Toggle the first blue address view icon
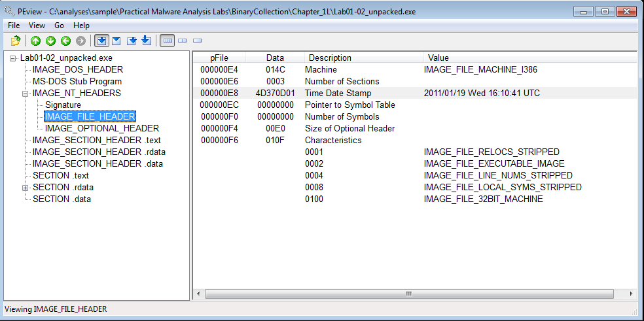 [102, 41]
